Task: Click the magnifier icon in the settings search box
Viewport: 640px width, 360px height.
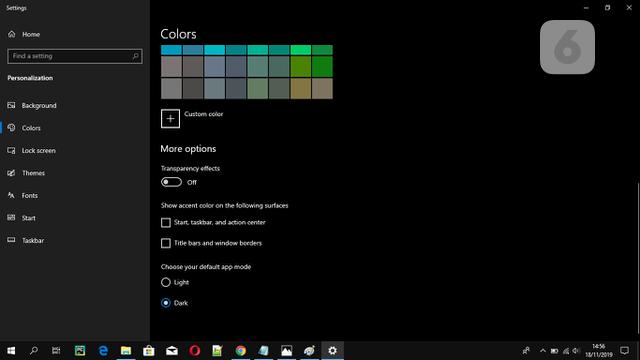Action: coord(136,56)
